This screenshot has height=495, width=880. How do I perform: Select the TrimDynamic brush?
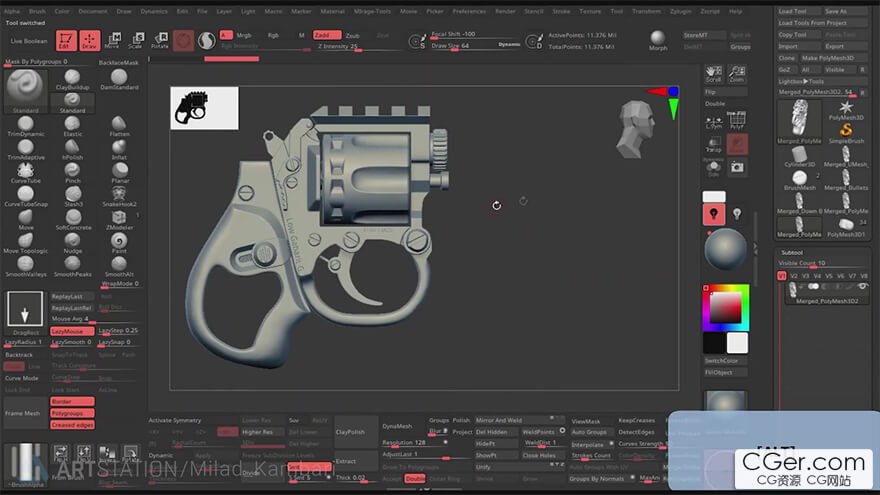pos(25,122)
